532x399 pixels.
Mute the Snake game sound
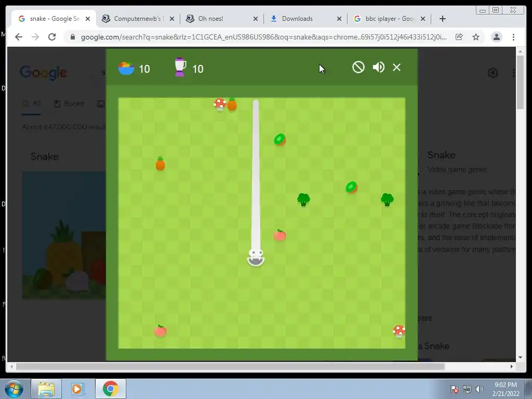coord(378,67)
